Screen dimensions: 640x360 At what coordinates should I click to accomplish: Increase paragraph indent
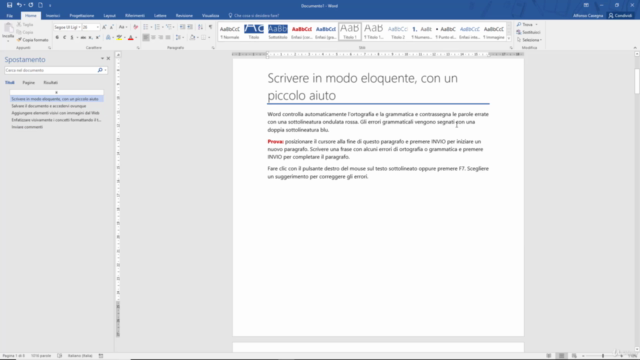click(190, 27)
